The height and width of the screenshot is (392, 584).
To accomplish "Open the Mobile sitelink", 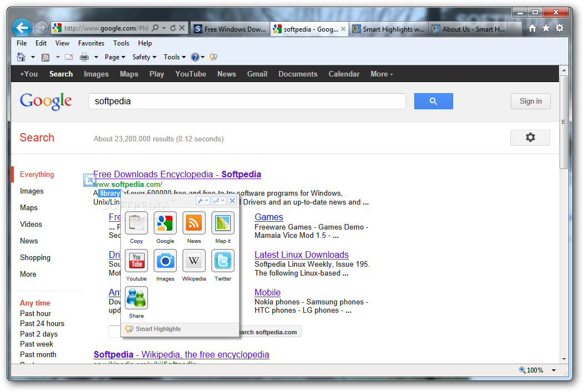I will 267,293.
